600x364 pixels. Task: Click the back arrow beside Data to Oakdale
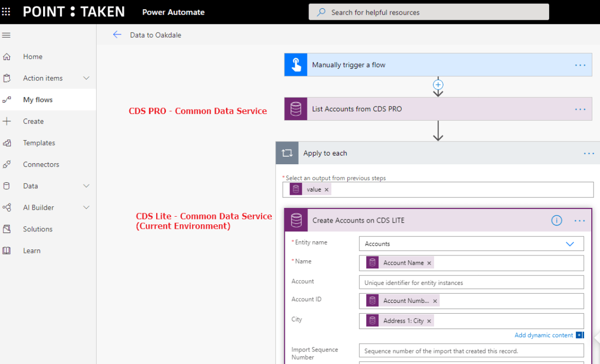point(117,35)
